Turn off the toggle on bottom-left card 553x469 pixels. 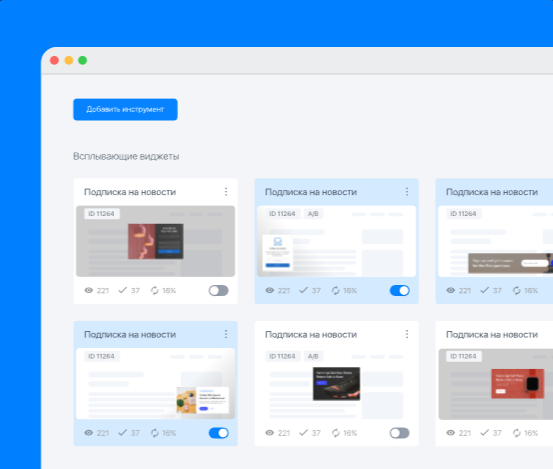[x=219, y=433]
